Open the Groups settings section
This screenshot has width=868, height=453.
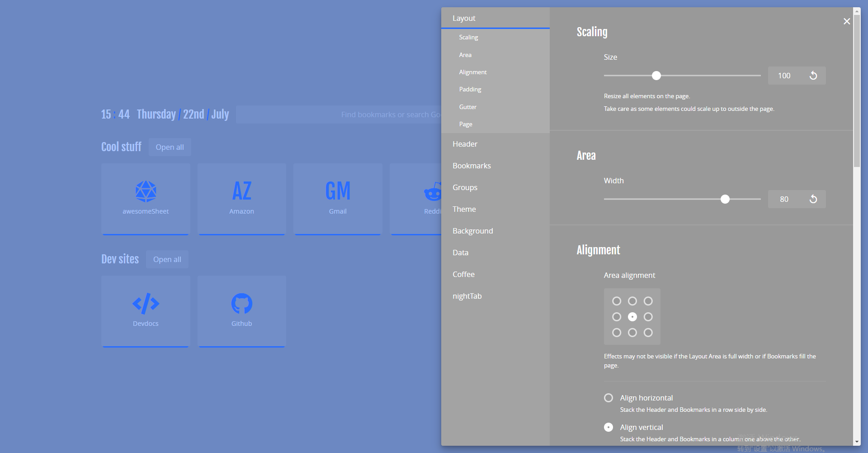point(495,187)
